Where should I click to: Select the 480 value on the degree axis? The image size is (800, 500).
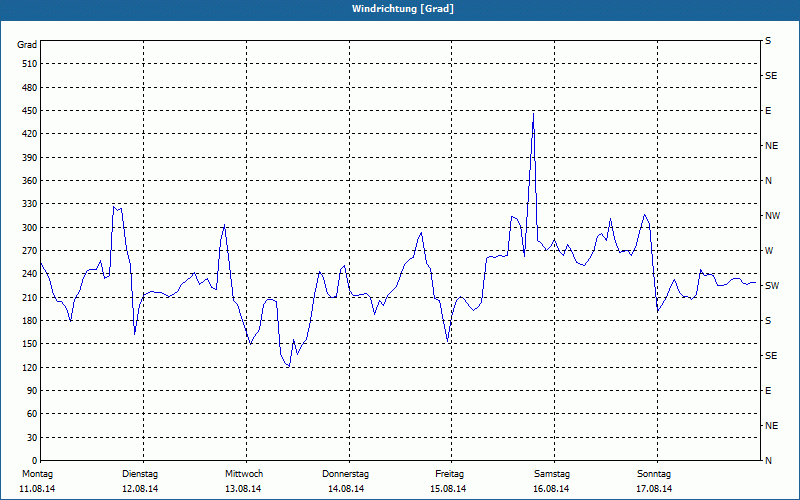30,88
